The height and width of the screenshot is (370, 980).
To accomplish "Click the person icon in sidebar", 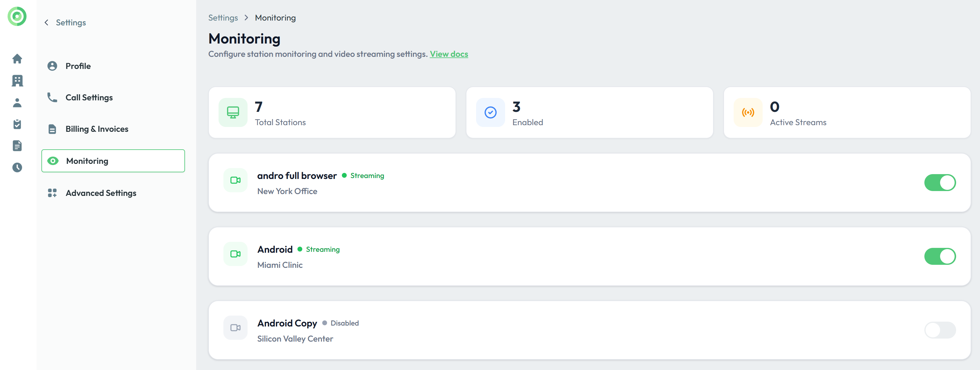I will coord(17,103).
